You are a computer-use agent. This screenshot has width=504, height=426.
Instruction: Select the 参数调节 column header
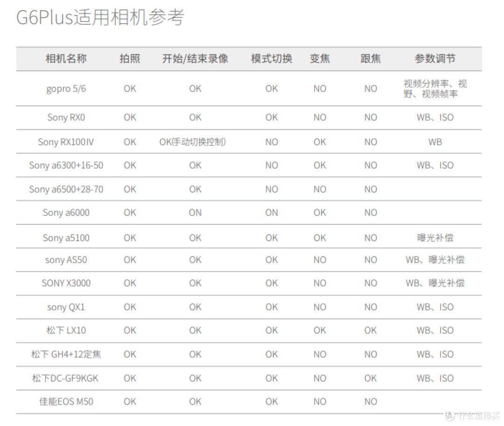435,59
